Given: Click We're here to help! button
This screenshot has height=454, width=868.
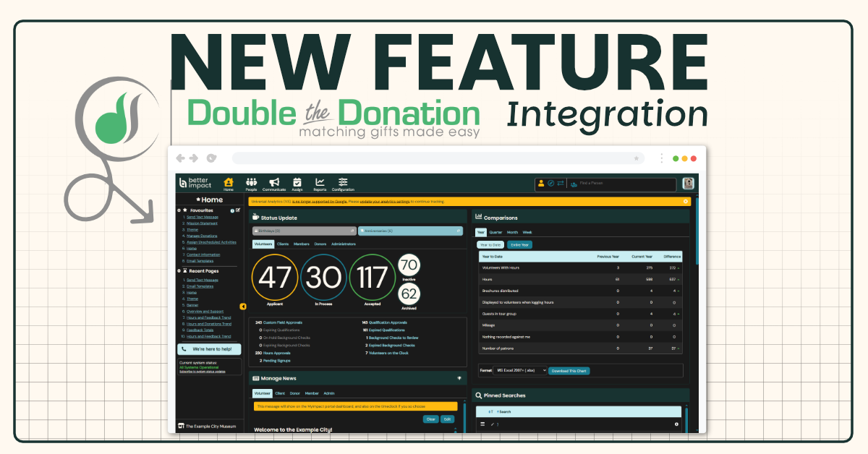Looking at the screenshot, I should (209, 349).
